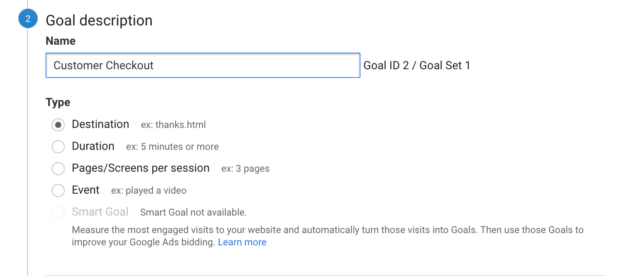Focus the goal Name input field

coord(203,66)
